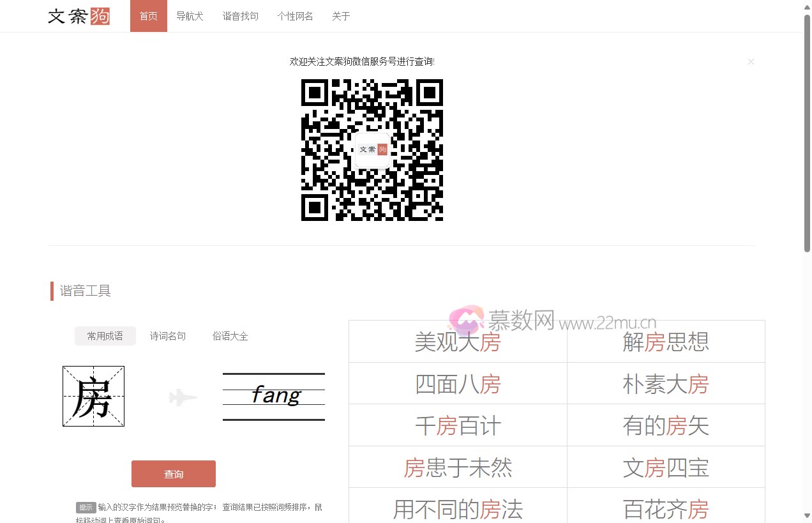Screen dimensions: 812x523
Task: Open the 个性网名 page
Action: click(295, 16)
